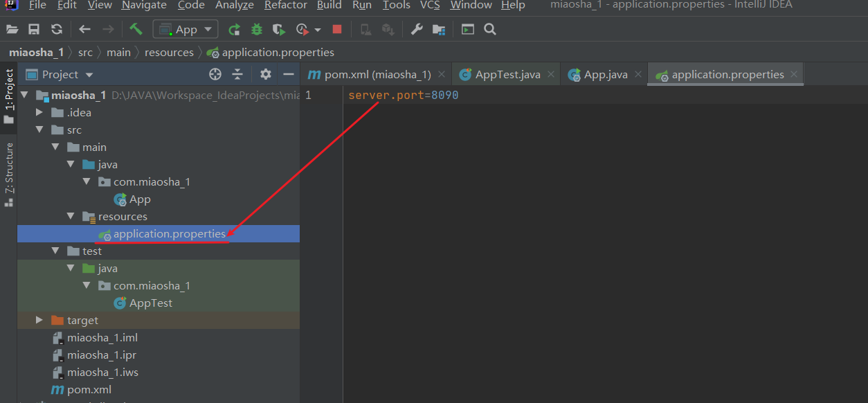Click miaosha_1 in the breadcrumb bar
Image resolution: width=868 pixels, height=403 pixels.
[36, 53]
